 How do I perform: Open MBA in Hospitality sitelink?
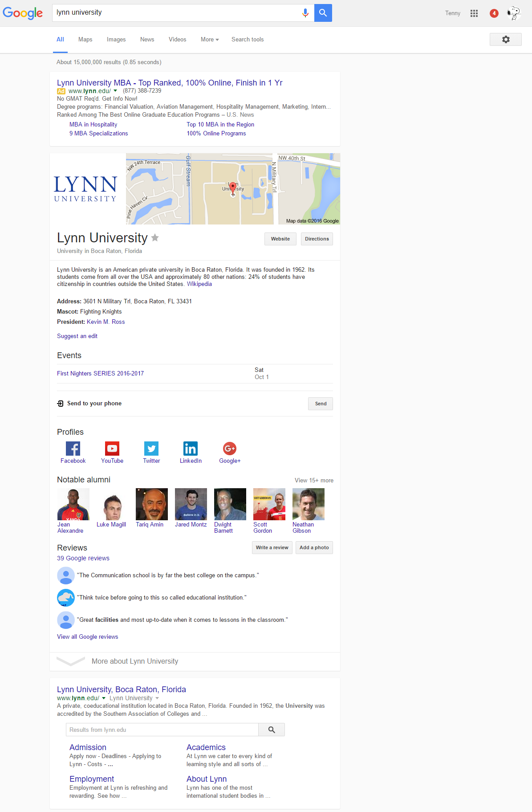(93, 125)
